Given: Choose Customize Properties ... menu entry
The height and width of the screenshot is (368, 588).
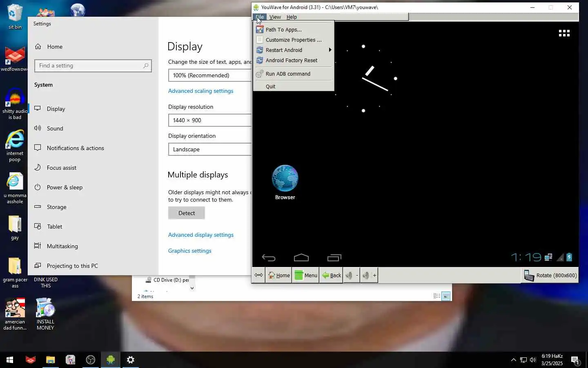Looking at the screenshot, I should (294, 40).
